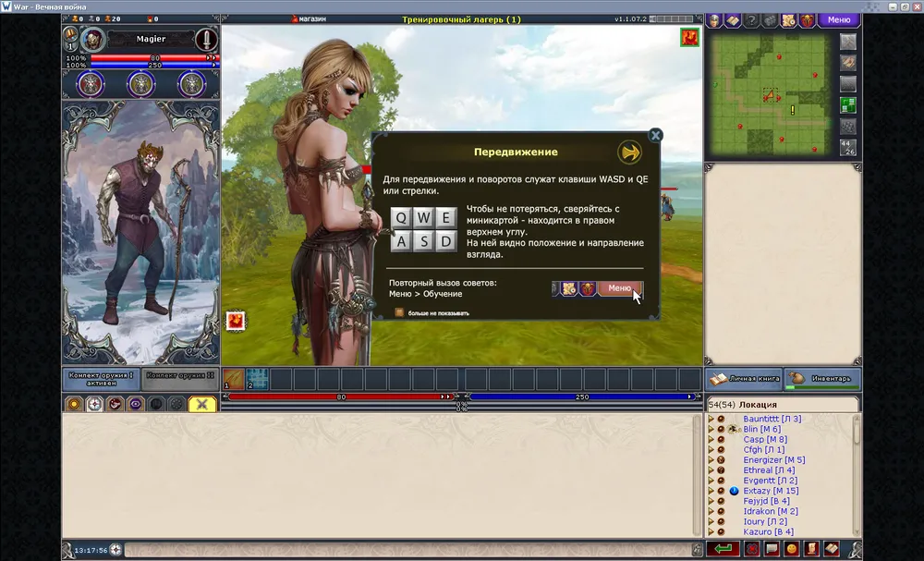Open the red demon mask icon
This screenshot has height=561, width=924.
point(807,20)
